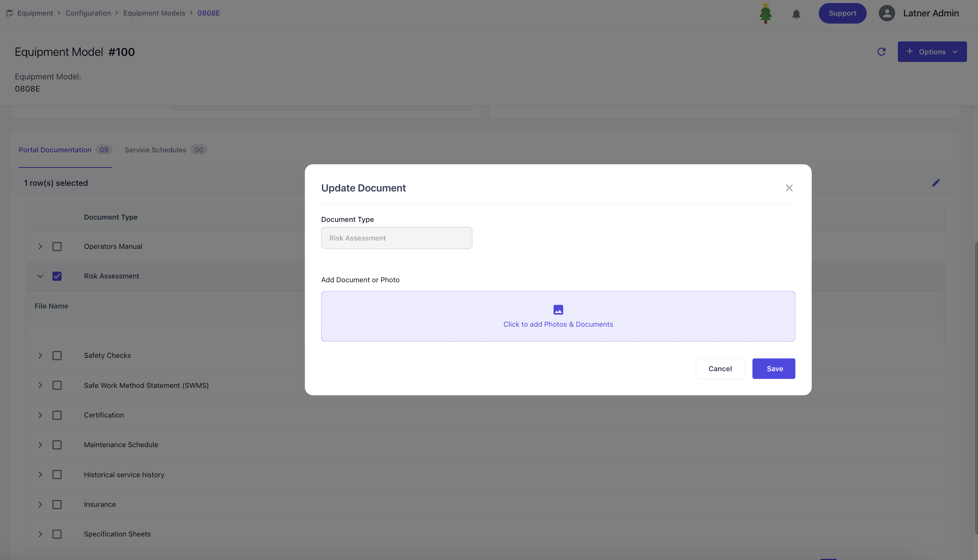
Task: Tick the Insurance row checkbox
Action: tap(57, 504)
